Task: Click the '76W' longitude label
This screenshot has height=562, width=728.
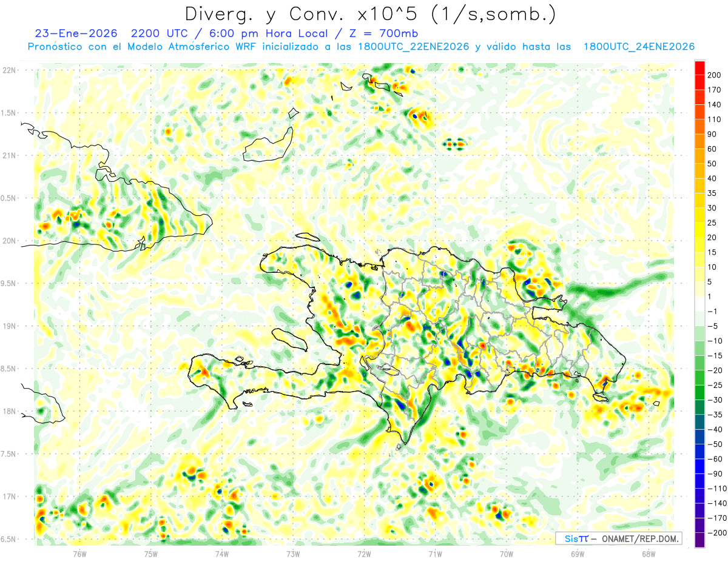Action: pyautogui.click(x=79, y=553)
